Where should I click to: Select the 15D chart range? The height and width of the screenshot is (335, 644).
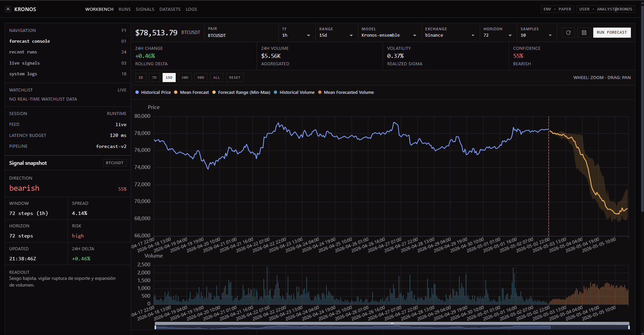(x=169, y=78)
